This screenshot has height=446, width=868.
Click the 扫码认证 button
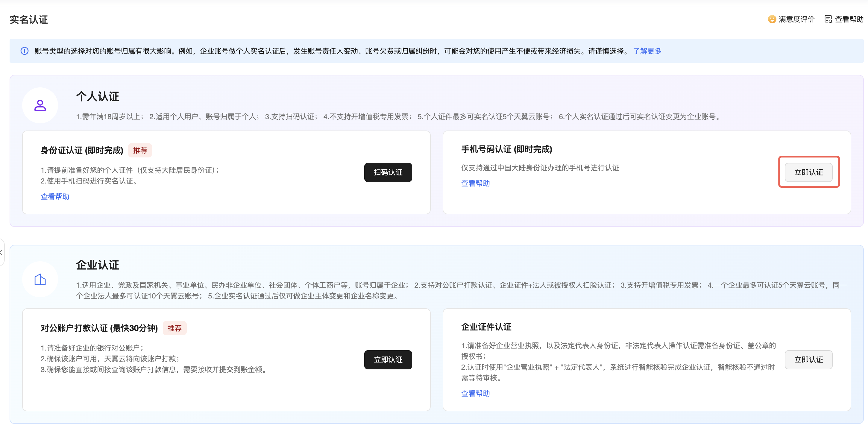pyautogui.click(x=388, y=172)
